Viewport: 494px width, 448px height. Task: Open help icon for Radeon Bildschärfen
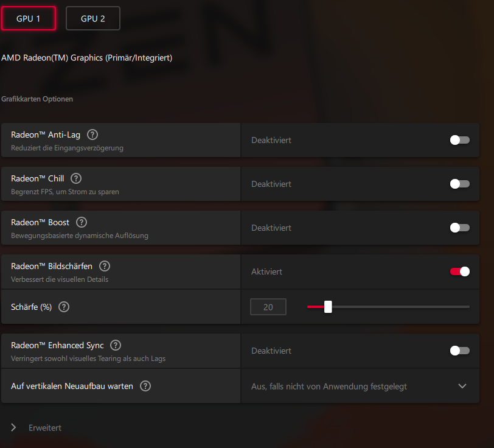click(105, 266)
